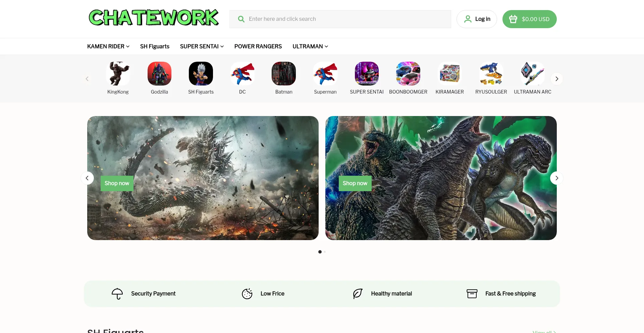The width and height of the screenshot is (644, 333).
Task: Expand the ULTRAMAN dropdown menu
Action: tap(310, 46)
